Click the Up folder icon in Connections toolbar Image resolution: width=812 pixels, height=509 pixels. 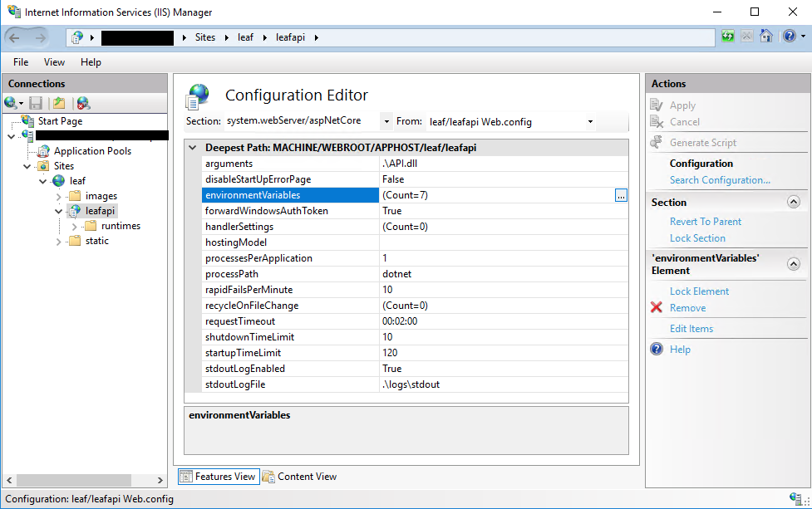click(59, 103)
